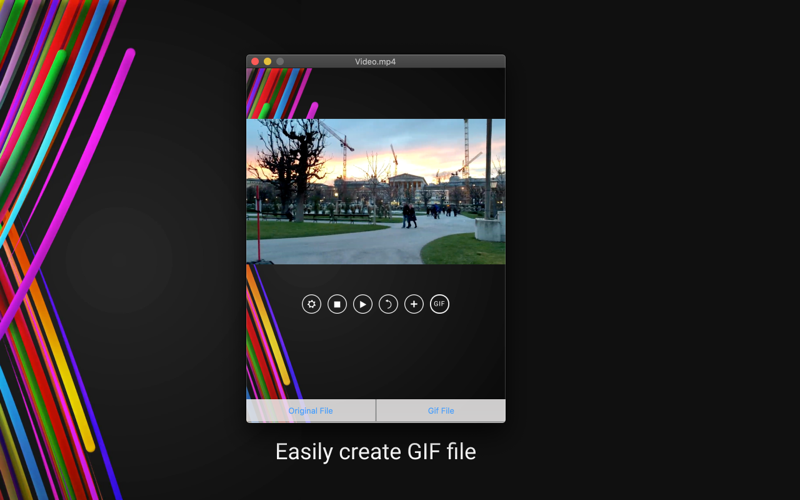Add a file with the plus icon
800x500 pixels.
coord(414,304)
